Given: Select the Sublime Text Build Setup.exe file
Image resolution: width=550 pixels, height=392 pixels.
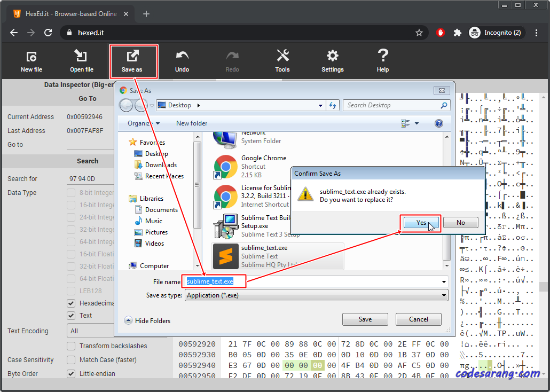Looking at the screenshot, I should (x=252, y=226).
